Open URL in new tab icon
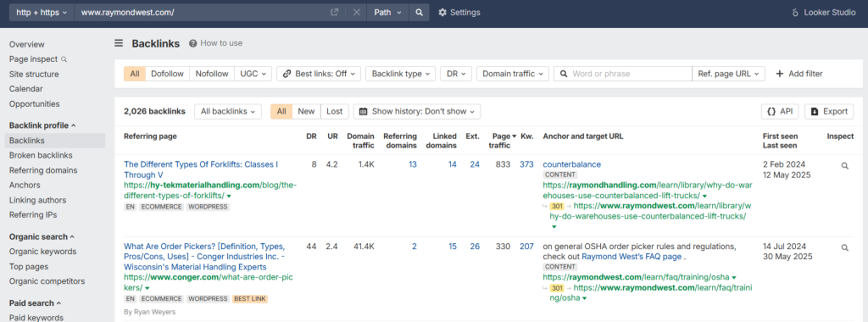 click(x=334, y=12)
